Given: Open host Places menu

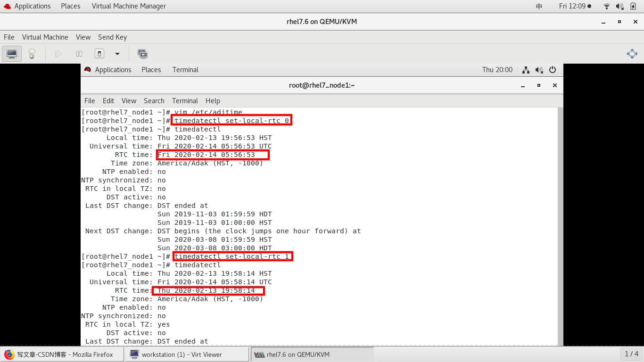Looking at the screenshot, I should tap(71, 6).
